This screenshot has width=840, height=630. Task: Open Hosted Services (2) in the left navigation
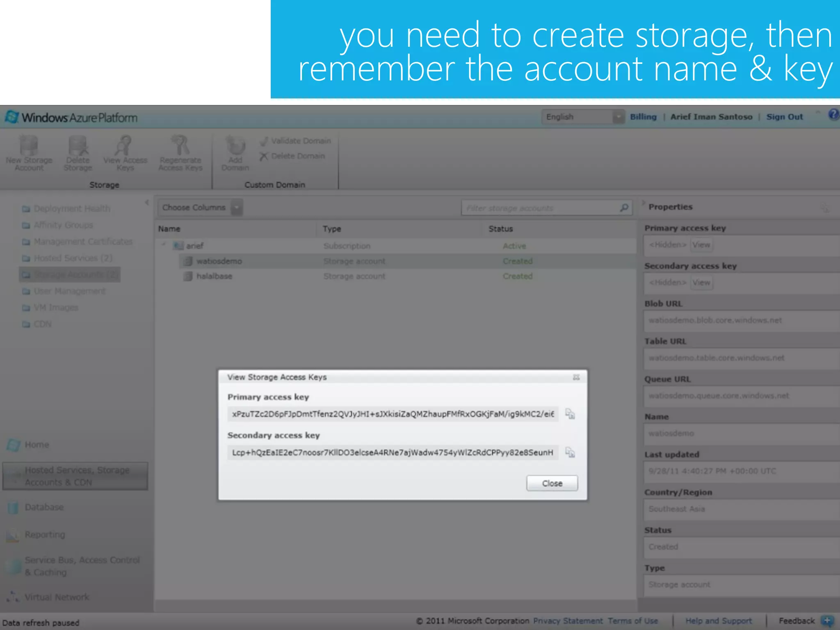click(67, 258)
